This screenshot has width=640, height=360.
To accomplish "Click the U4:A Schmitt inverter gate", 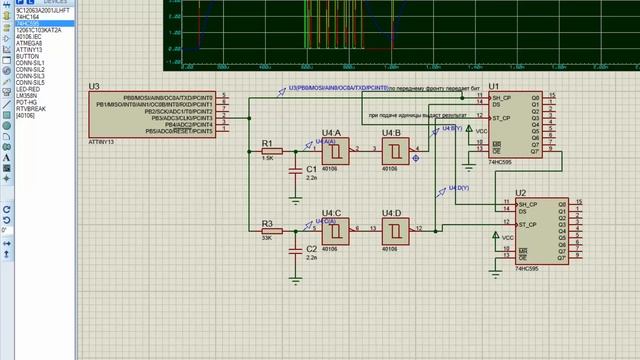I will coord(336,151).
